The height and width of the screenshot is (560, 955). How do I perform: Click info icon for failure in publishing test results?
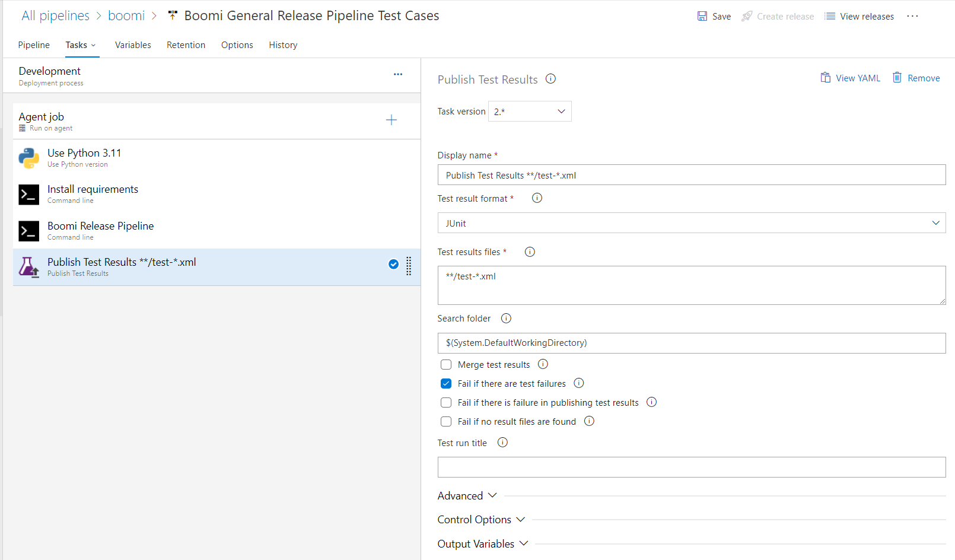(651, 402)
